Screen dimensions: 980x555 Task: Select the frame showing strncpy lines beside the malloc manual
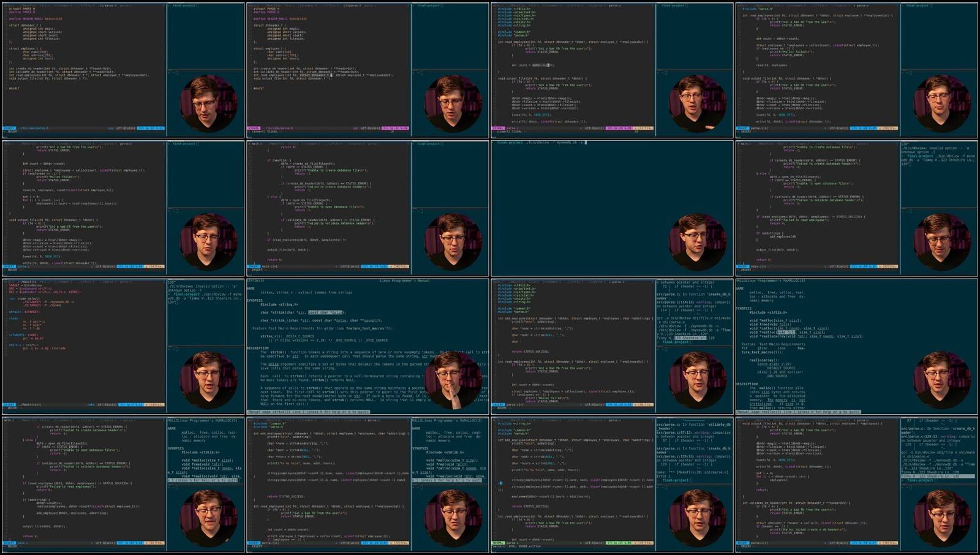click(367, 485)
